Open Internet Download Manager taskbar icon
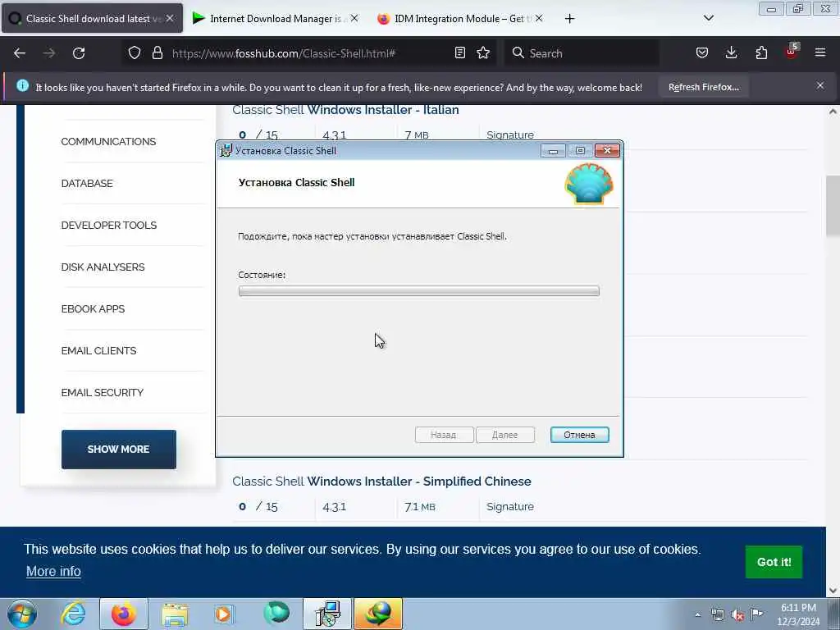 click(378, 614)
